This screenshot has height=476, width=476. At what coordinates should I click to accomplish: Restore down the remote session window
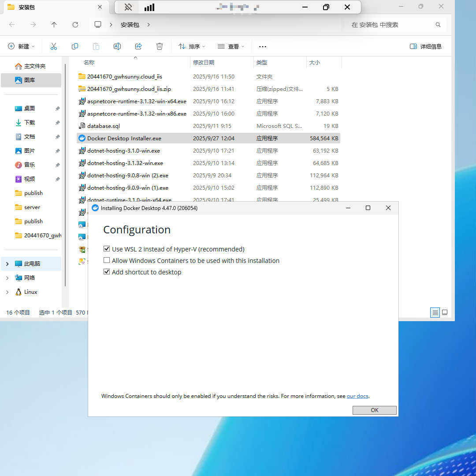click(x=326, y=7)
